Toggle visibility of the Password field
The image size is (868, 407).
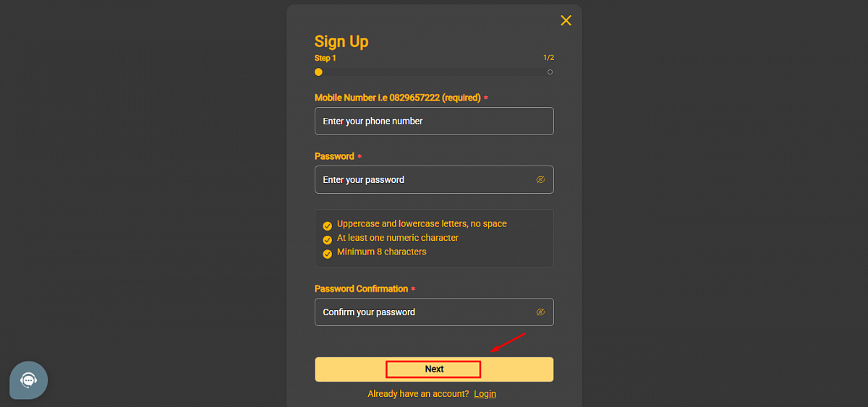[540, 180]
